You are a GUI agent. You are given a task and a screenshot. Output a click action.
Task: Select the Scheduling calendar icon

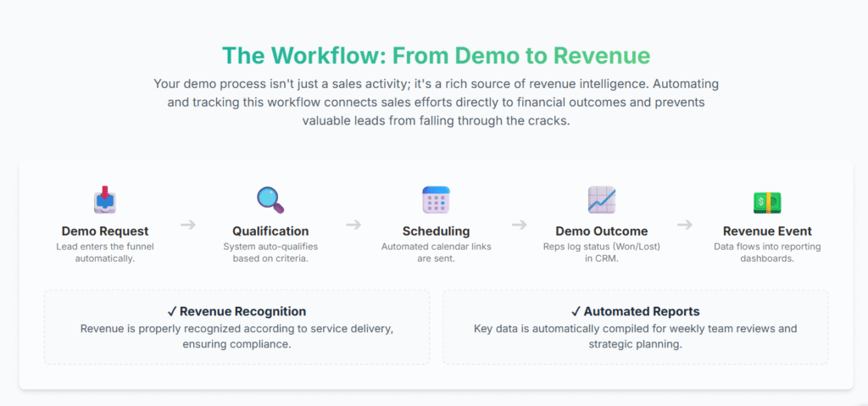[x=436, y=200]
